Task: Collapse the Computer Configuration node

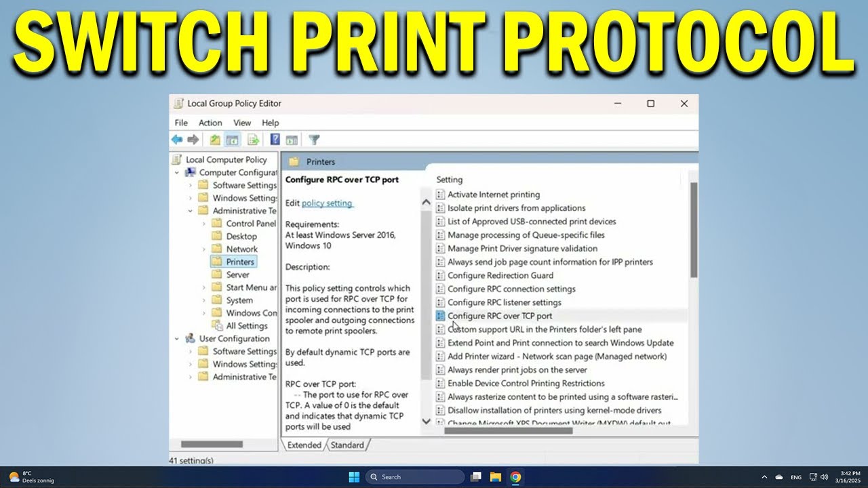Action: tap(177, 173)
